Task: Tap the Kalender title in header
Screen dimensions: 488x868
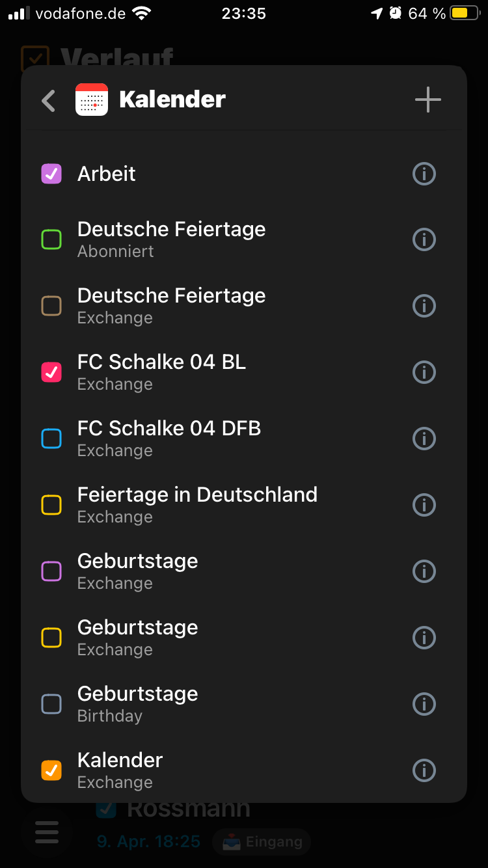Action: click(x=172, y=100)
